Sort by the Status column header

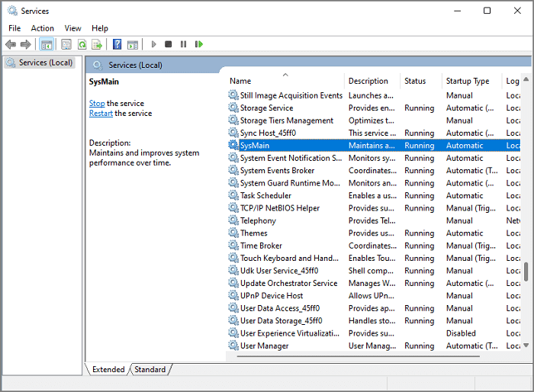point(416,81)
